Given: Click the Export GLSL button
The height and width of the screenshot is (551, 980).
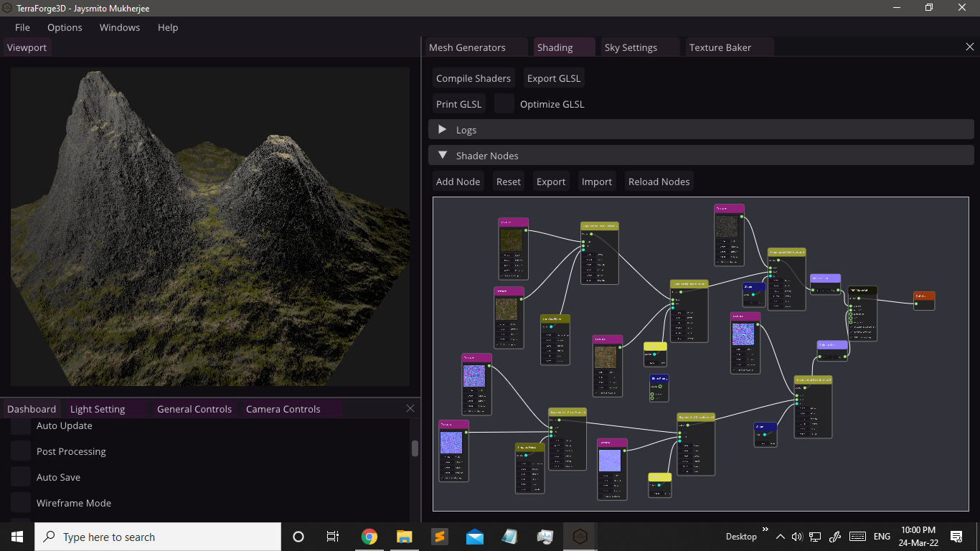Looking at the screenshot, I should pyautogui.click(x=554, y=78).
